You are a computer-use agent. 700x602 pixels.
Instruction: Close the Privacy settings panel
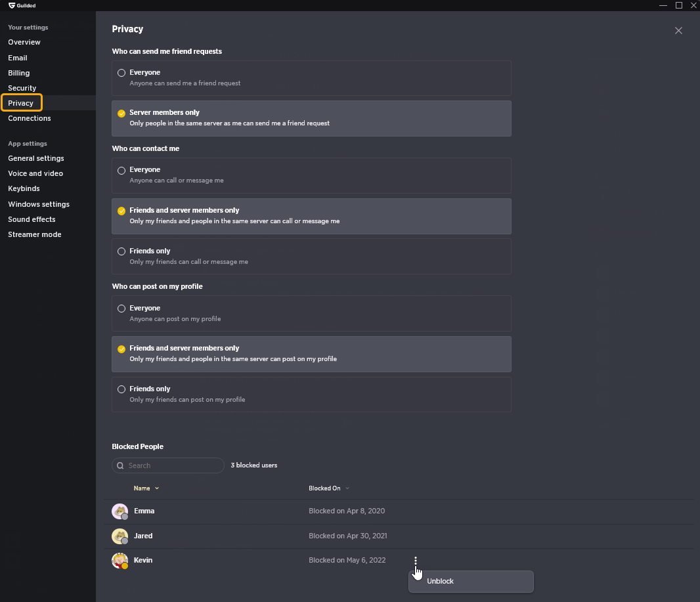(678, 30)
